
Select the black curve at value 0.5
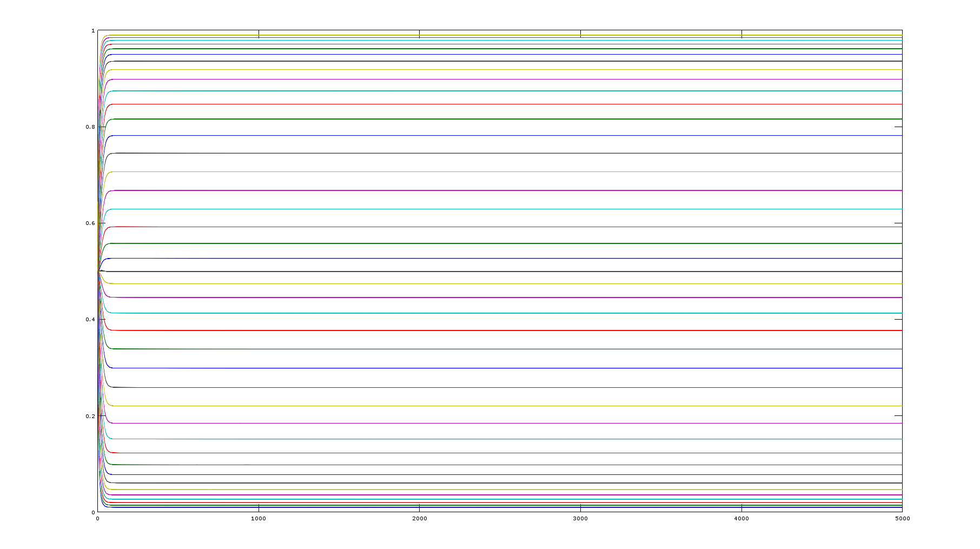pyautogui.click(x=487, y=272)
